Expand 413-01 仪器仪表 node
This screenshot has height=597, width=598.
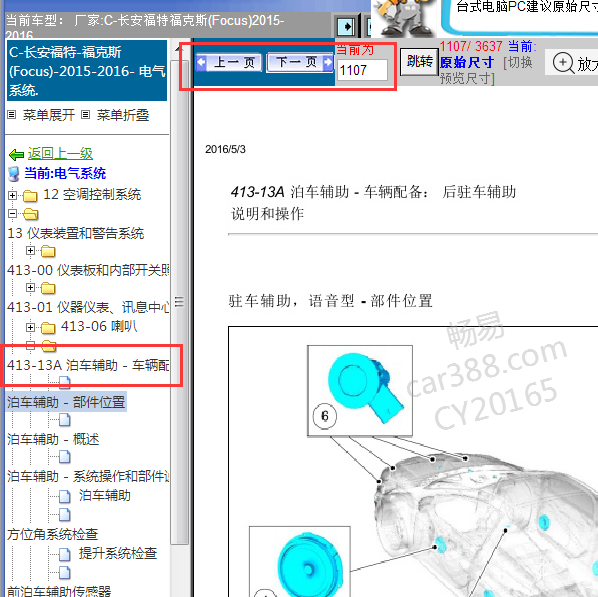(31, 287)
